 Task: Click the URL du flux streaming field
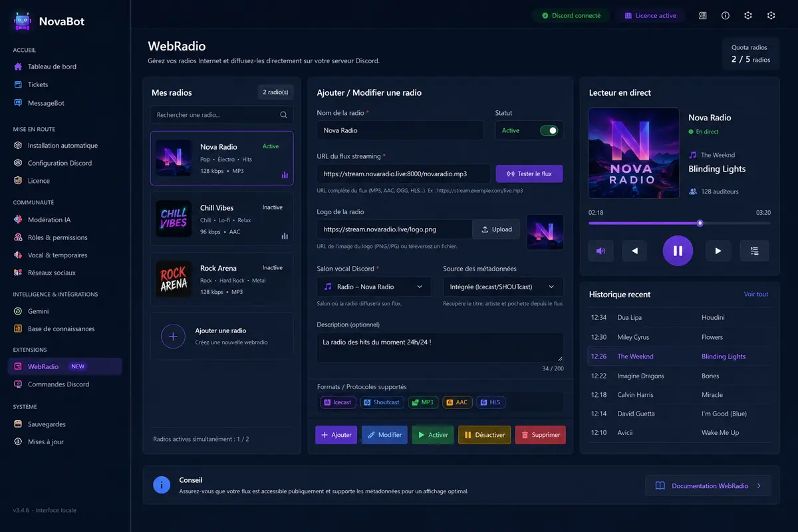tap(404, 174)
